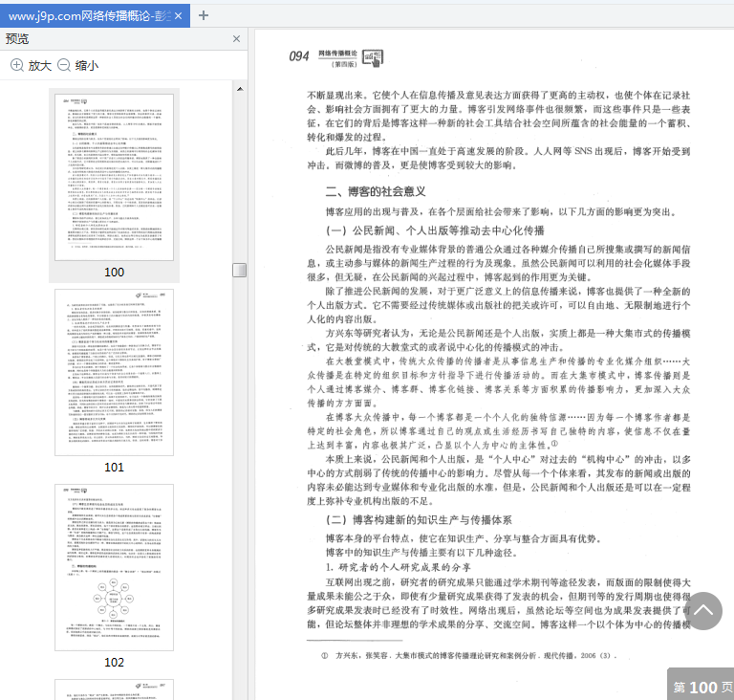Image resolution: width=734 pixels, height=700 pixels.
Task: Click the label 101 under second thumbnail
Action: coord(115,467)
